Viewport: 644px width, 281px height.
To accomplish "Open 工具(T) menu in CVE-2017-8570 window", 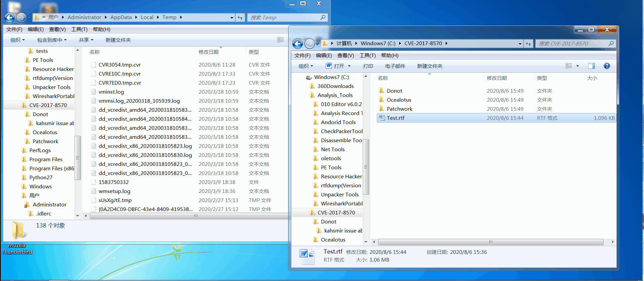I will [367, 55].
